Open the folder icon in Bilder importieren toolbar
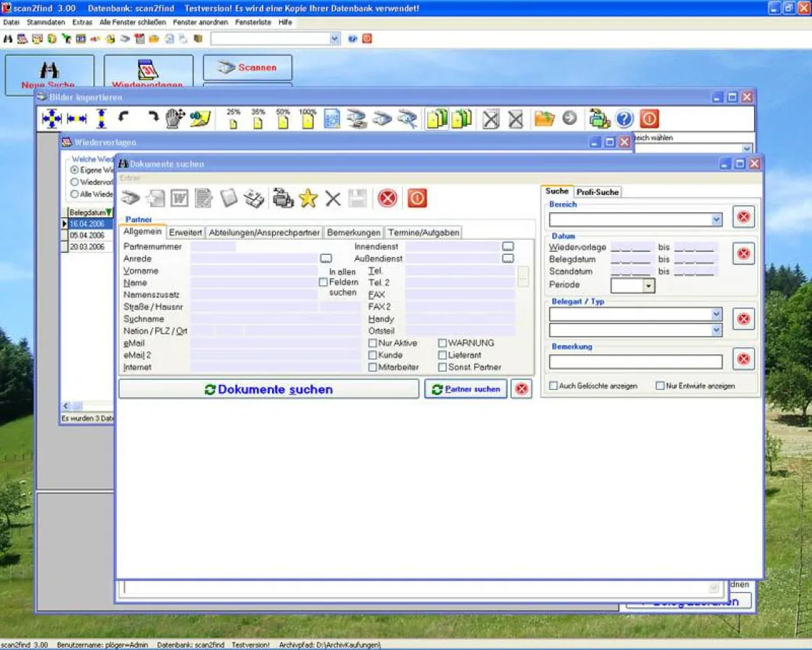Screen dimensions: 812x650 click(x=545, y=118)
